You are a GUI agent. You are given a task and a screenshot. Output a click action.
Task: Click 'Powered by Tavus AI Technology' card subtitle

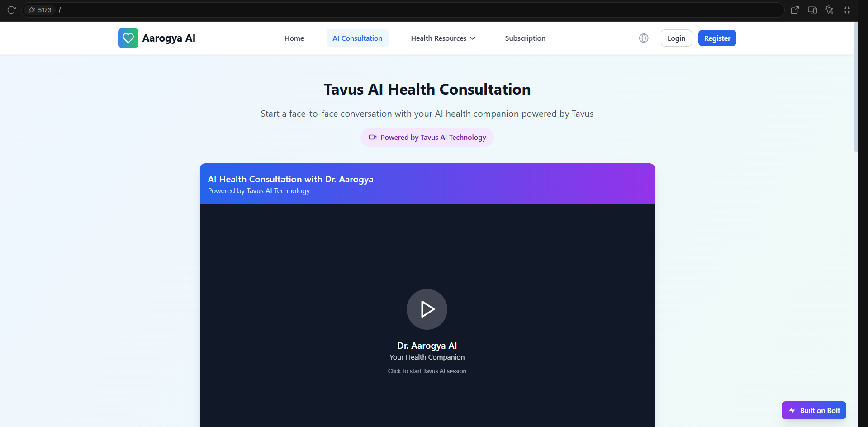click(259, 191)
